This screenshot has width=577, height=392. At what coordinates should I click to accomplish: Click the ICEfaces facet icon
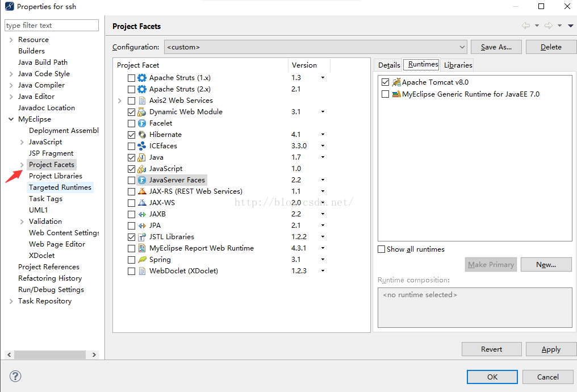[x=142, y=146]
